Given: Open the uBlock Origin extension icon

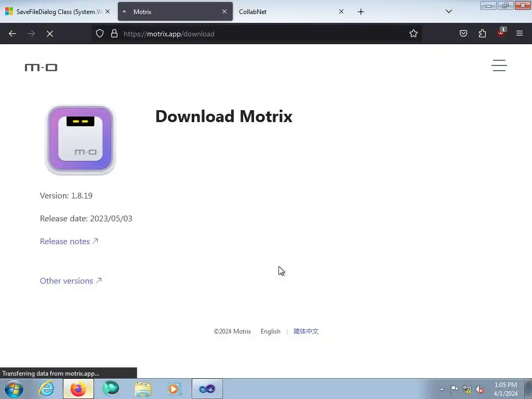Looking at the screenshot, I should tap(501, 33).
